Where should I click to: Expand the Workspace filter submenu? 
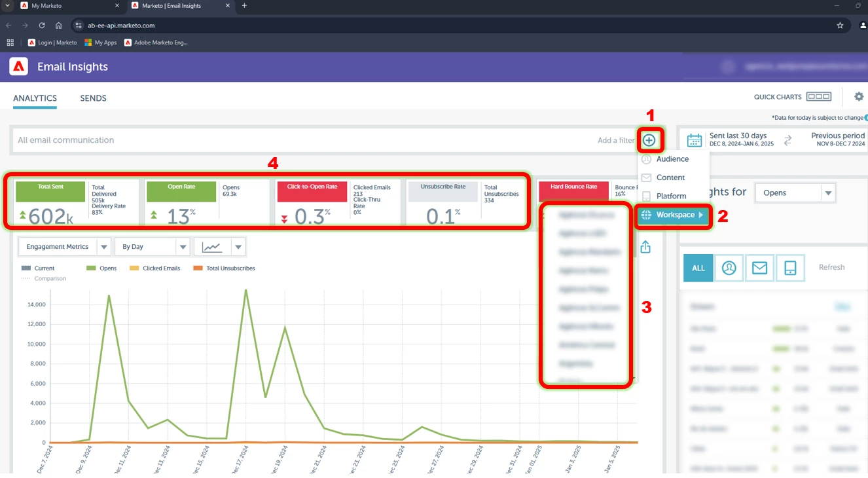674,215
